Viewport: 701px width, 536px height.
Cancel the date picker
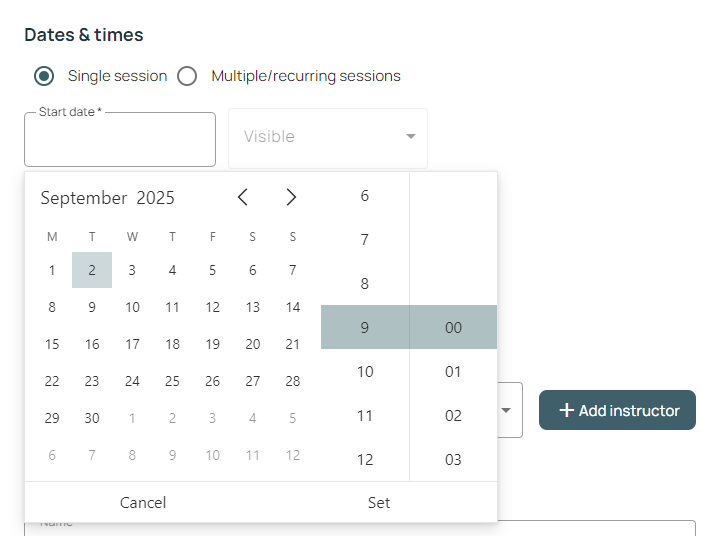point(143,503)
